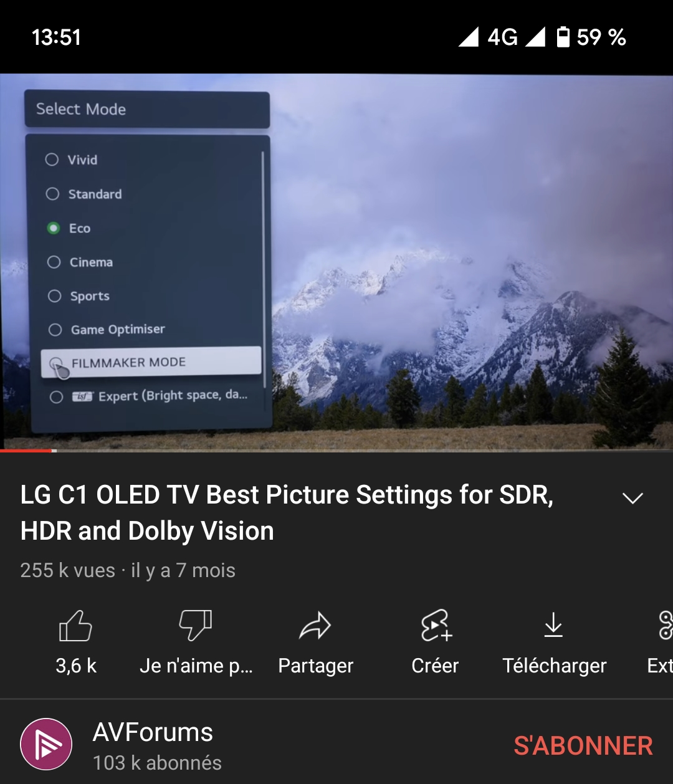673x784 pixels.
Task: Pick the FILMMAKER MODE menu entry
Action: click(151, 362)
